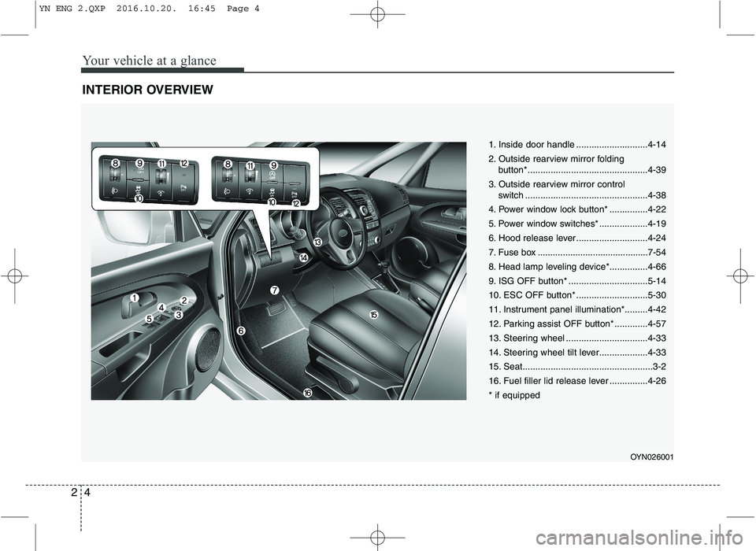Click callout 12 in the left inset panel

click(183, 164)
